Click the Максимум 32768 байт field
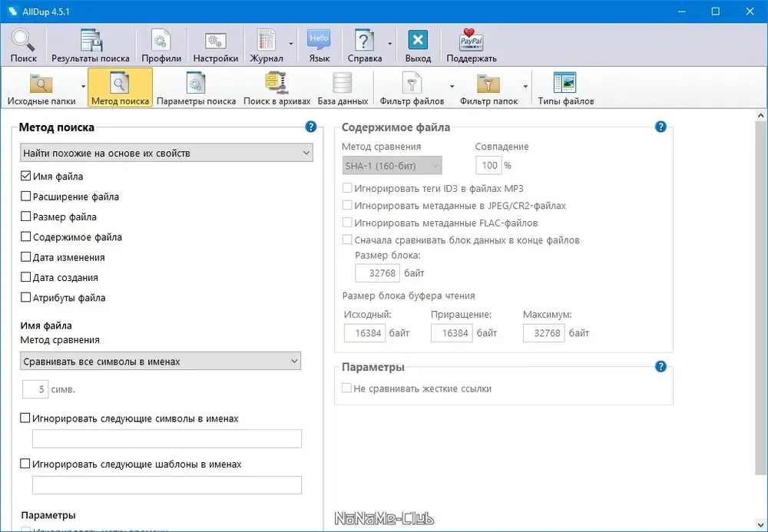 (544, 333)
